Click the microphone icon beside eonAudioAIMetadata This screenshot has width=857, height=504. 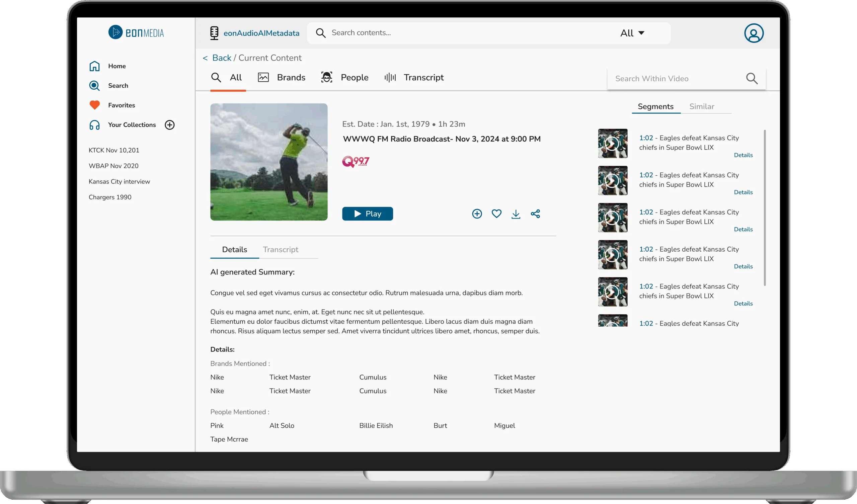[214, 33]
